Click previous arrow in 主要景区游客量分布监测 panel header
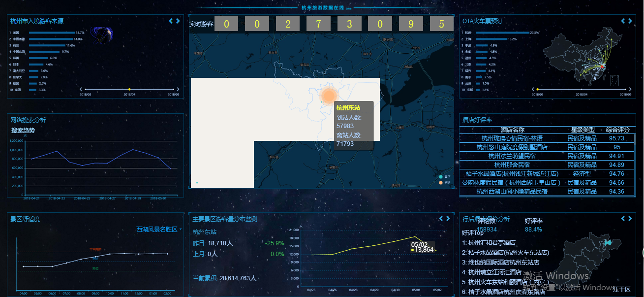This screenshot has height=297, width=644. click(440, 219)
